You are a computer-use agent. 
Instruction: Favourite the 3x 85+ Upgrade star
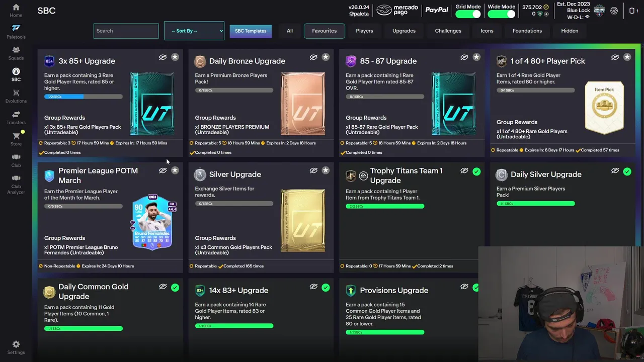tap(175, 57)
